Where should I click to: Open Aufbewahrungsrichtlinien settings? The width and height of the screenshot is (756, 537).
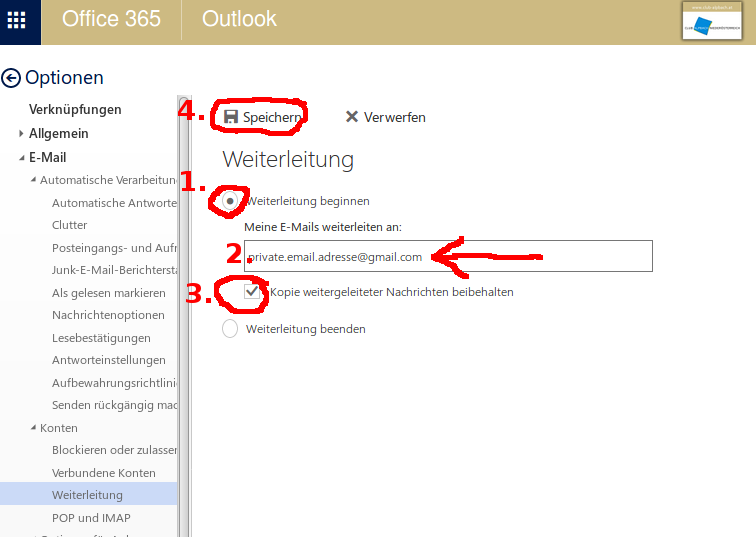coord(114,383)
